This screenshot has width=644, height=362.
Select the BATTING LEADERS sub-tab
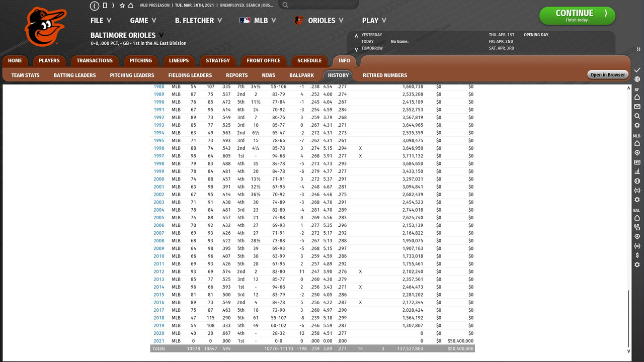tap(75, 75)
